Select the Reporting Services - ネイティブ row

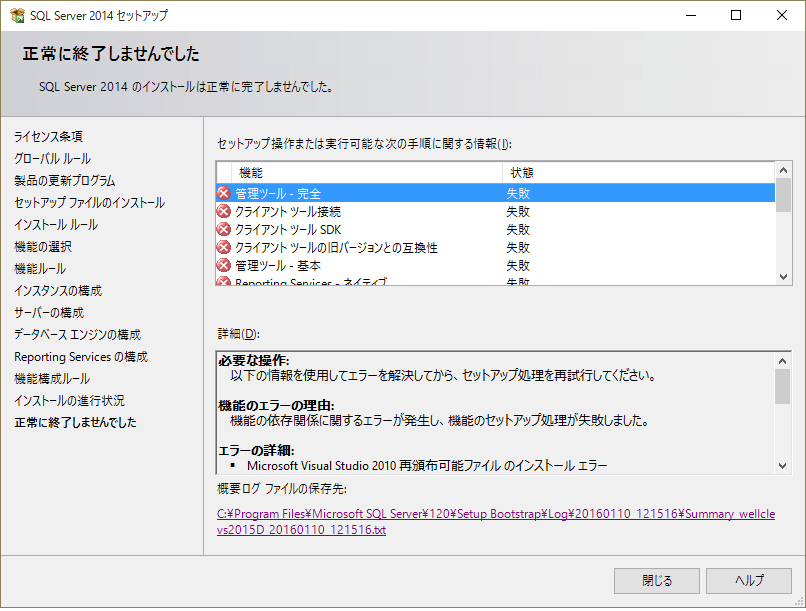[496, 280]
